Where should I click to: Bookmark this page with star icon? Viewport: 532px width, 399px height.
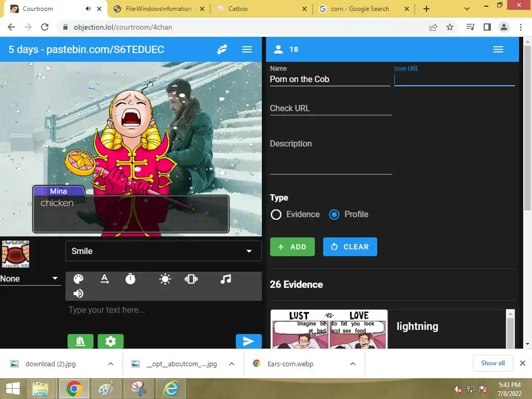pos(450,27)
